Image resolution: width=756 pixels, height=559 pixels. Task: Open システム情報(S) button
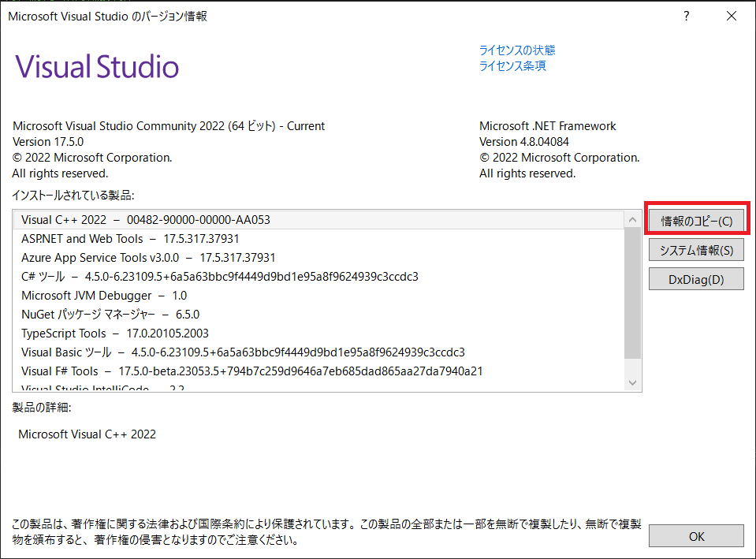[x=696, y=250]
